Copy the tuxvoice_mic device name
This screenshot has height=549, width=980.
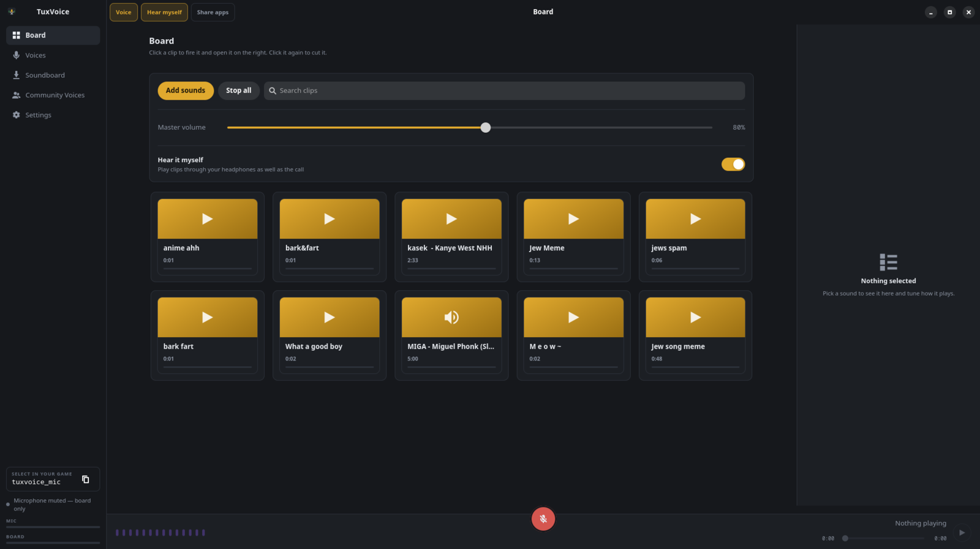click(86, 479)
